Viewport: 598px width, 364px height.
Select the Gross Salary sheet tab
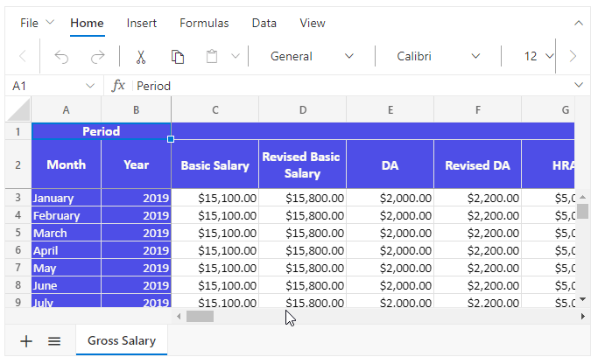click(x=122, y=341)
